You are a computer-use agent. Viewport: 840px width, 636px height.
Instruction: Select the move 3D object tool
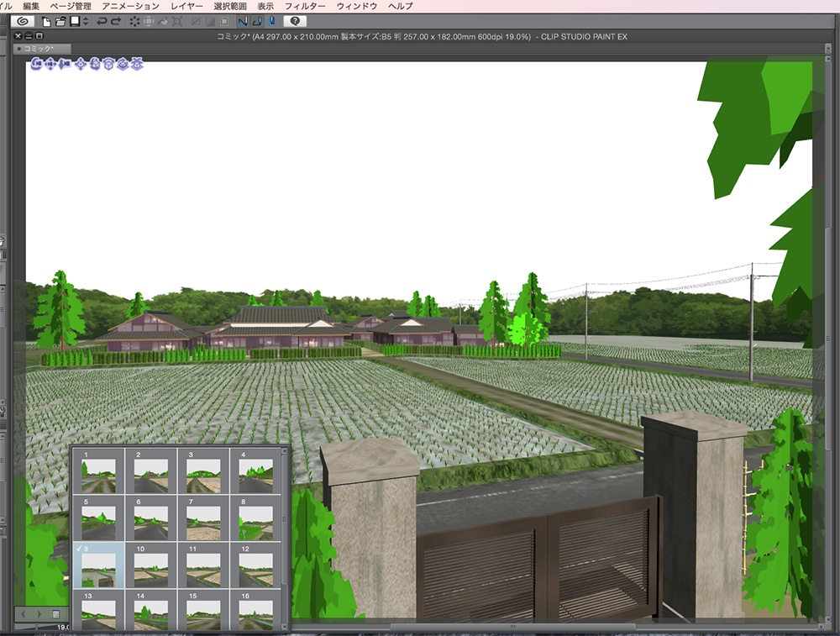click(x=81, y=64)
